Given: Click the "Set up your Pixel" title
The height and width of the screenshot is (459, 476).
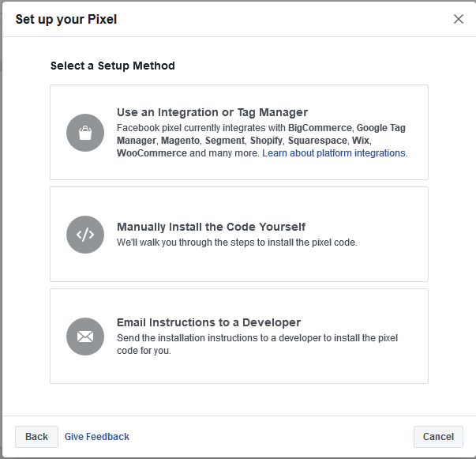Looking at the screenshot, I should pyautogui.click(x=66, y=19).
